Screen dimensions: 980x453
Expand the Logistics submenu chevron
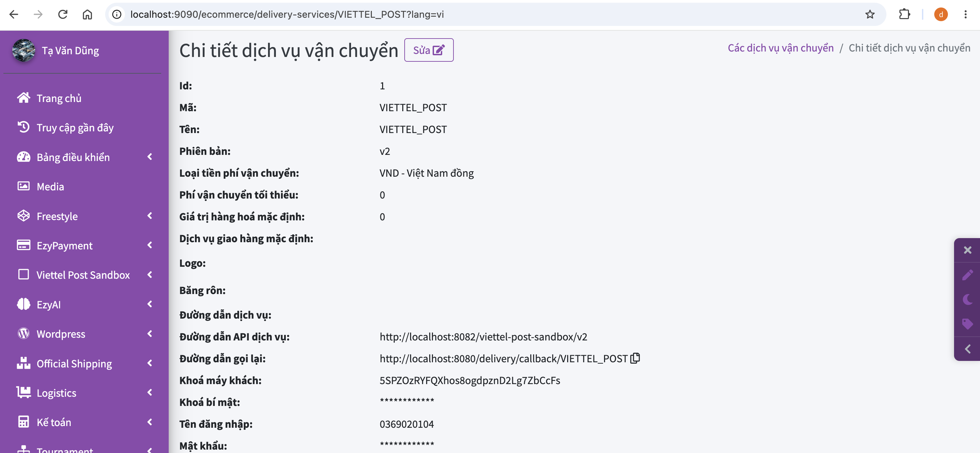[150, 392]
